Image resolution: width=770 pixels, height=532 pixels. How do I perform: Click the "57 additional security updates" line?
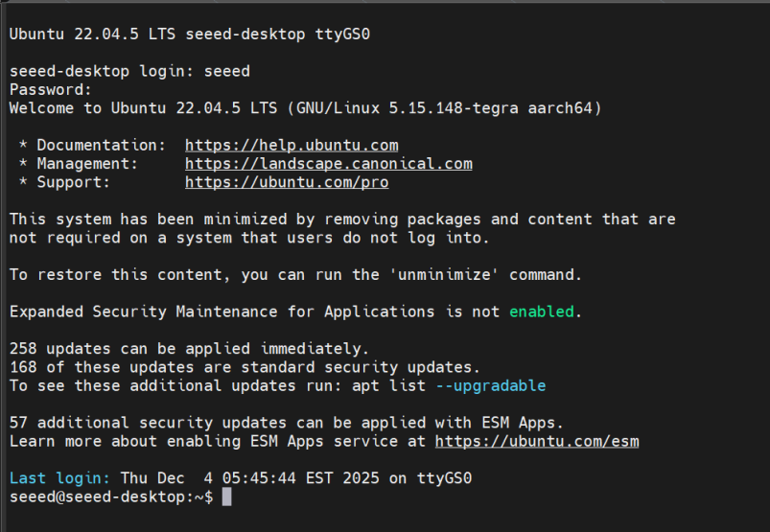point(286,423)
